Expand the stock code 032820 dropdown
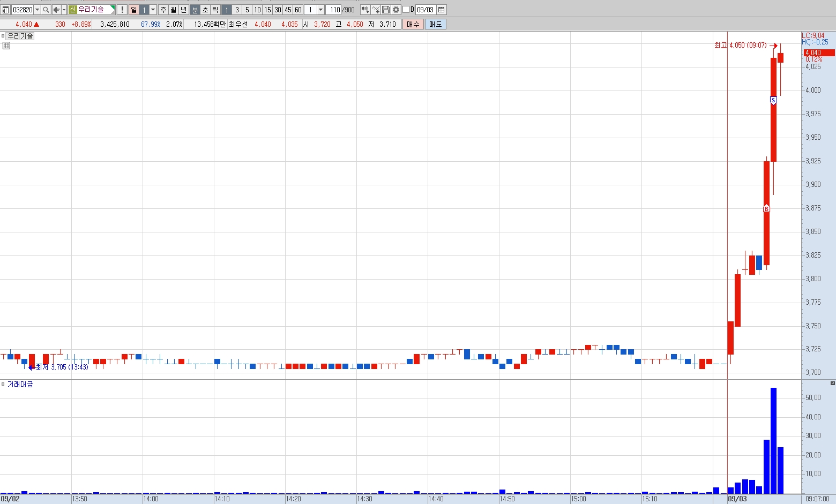Image resolution: width=836 pixels, height=504 pixels. pos(37,10)
